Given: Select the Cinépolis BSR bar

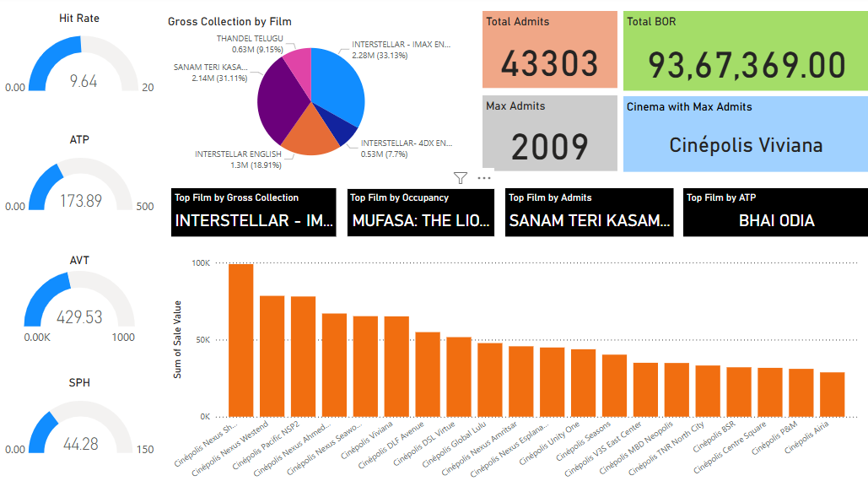Looking at the screenshot, I should coord(739,392).
